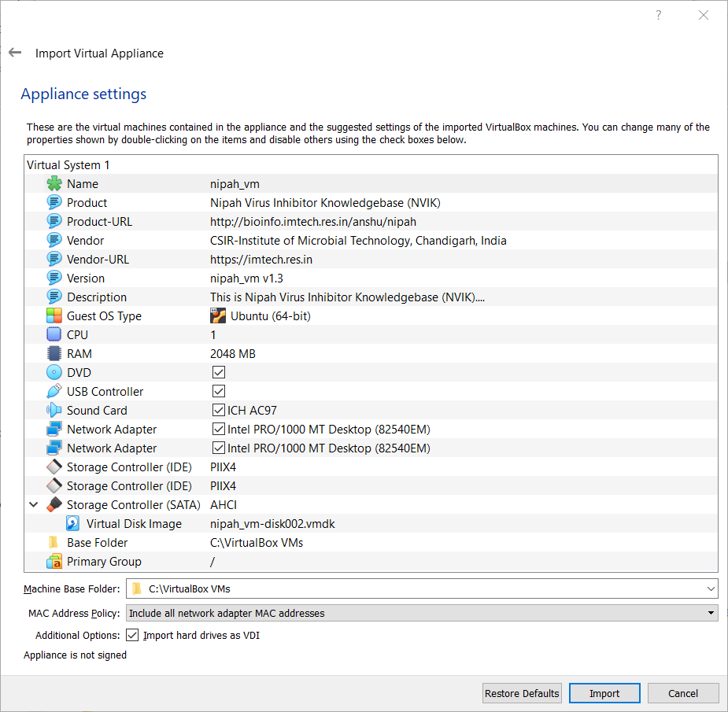Click the back arrow icon
728x712 pixels.
coord(15,53)
